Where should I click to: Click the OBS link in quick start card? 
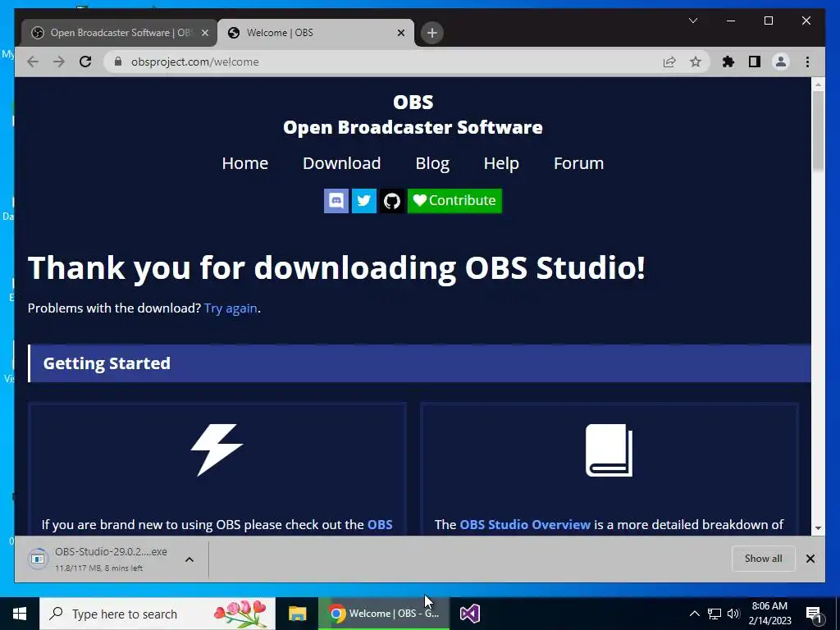(380, 524)
